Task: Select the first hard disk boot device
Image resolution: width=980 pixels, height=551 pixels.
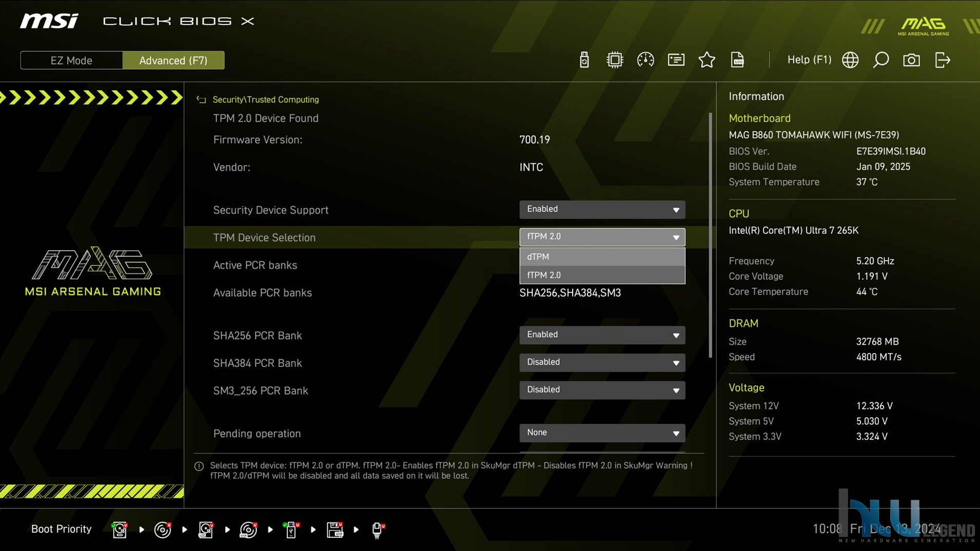Action: 120,529
